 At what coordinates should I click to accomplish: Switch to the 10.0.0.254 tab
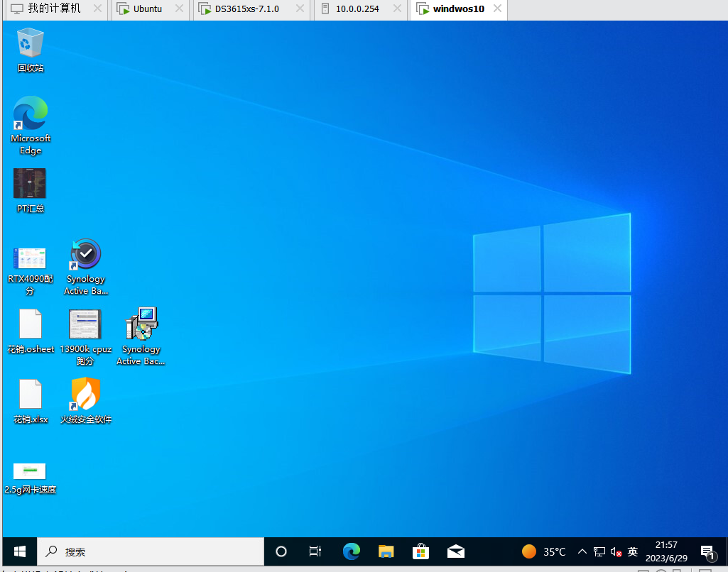(357, 9)
